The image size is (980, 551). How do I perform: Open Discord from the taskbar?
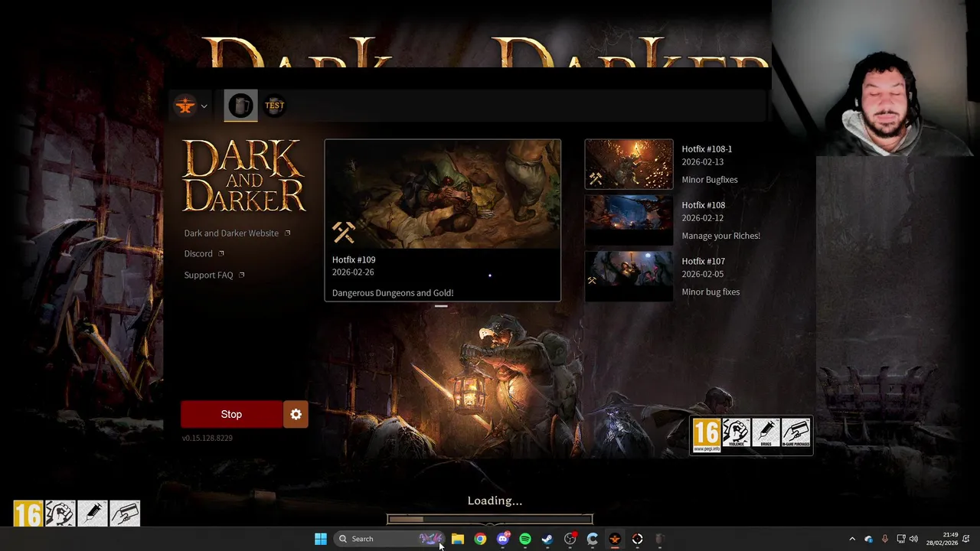pyautogui.click(x=503, y=539)
